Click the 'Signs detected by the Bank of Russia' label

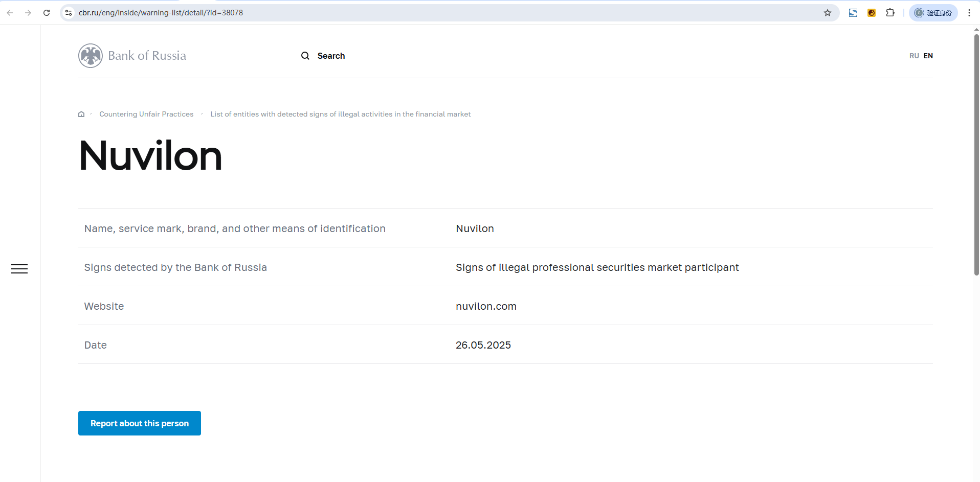[175, 267]
